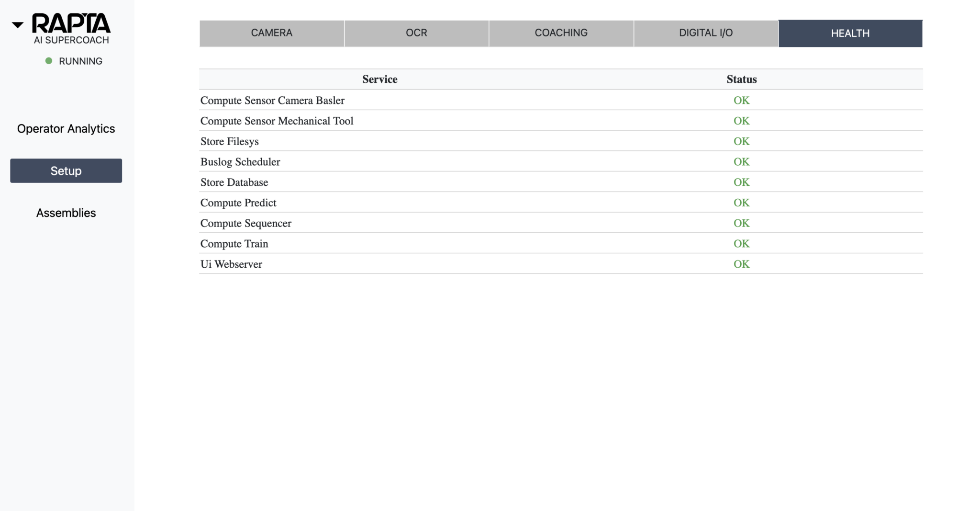
Task: Click the Health tab
Action: pos(850,34)
